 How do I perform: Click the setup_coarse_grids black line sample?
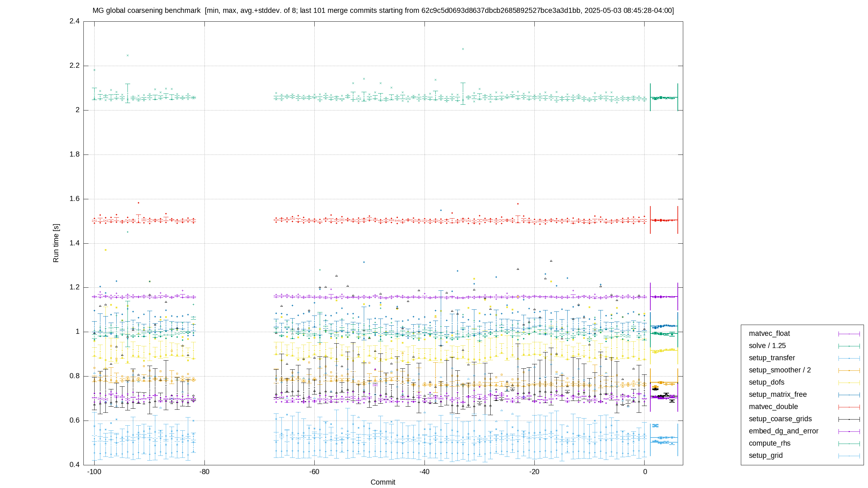tap(849, 419)
